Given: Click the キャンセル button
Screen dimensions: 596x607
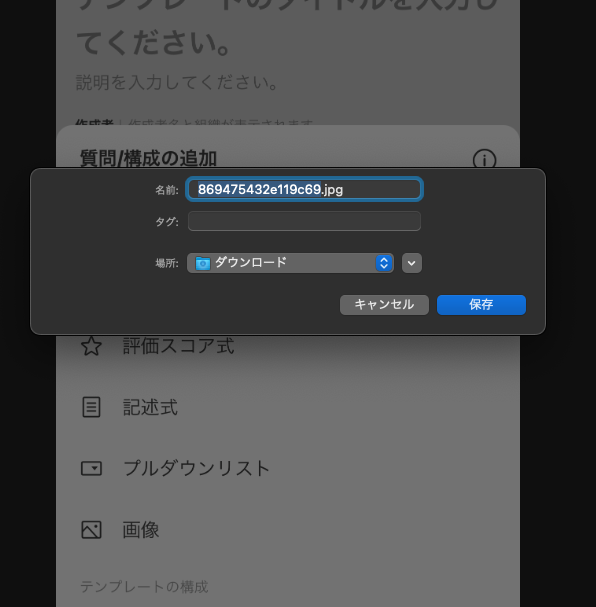Looking at the screenshot, I should click(384, 305).
